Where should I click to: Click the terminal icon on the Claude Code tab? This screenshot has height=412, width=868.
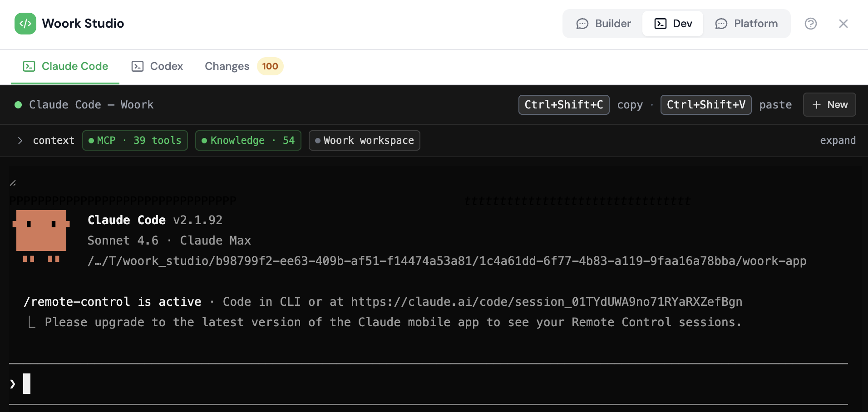pos(29,66)
